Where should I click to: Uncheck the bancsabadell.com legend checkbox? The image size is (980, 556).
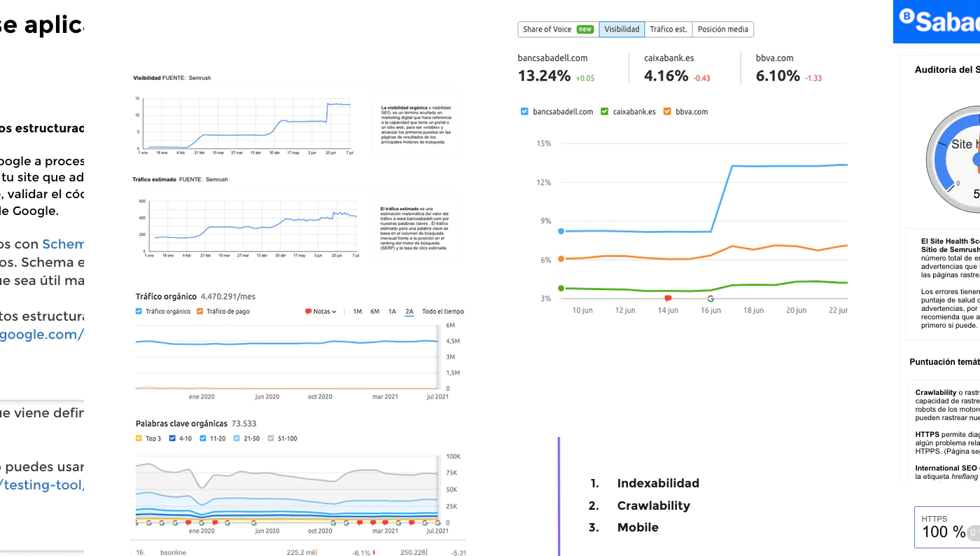point(526,111)
